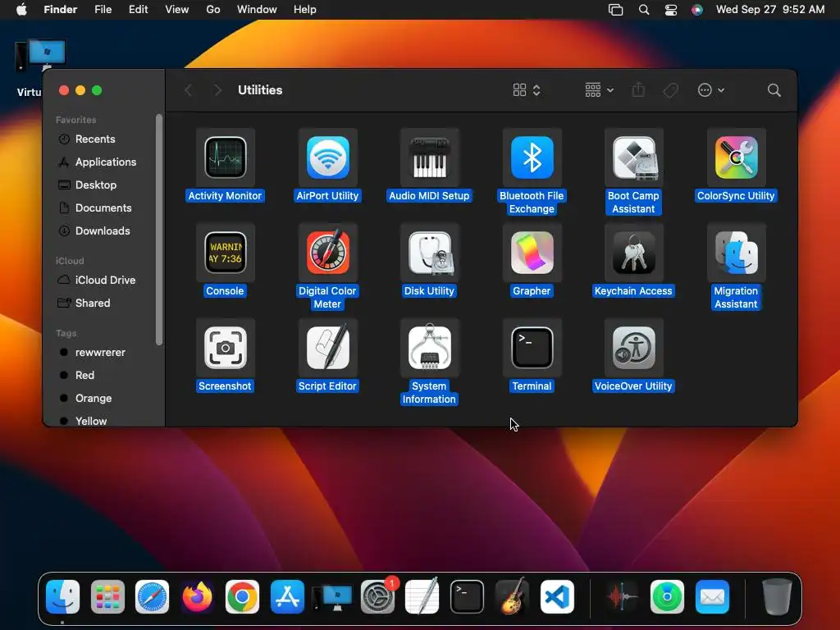Open the Window menu

coord(257,10)
